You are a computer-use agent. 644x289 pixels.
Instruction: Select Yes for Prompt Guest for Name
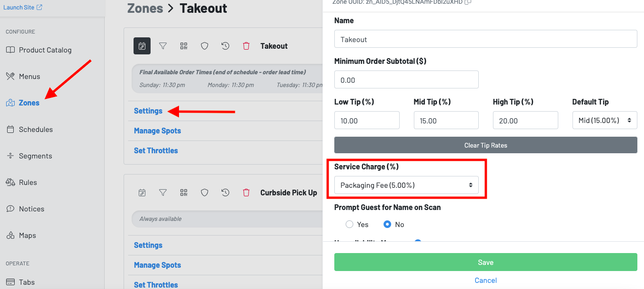349,224
